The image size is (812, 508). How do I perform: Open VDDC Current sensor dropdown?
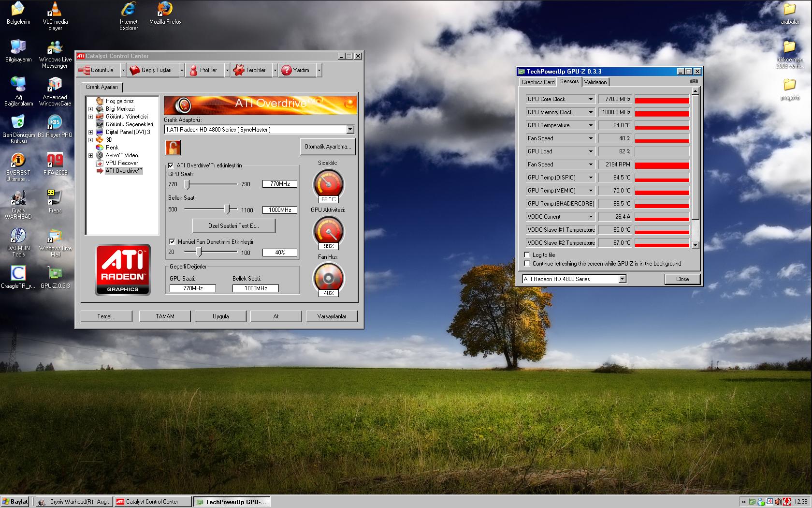click(590, 217)
